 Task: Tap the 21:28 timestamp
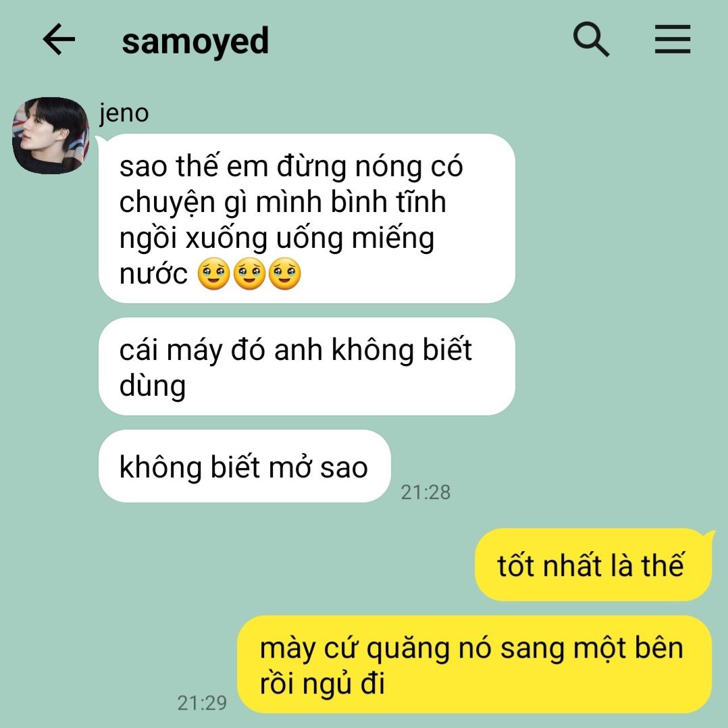pos(425,492)
